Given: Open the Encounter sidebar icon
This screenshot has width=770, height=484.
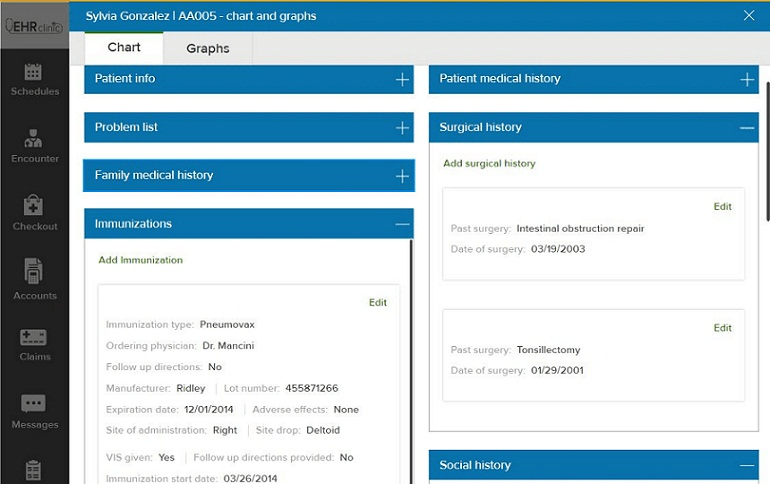Looking at the screenshot, I should tap(34, 145).
